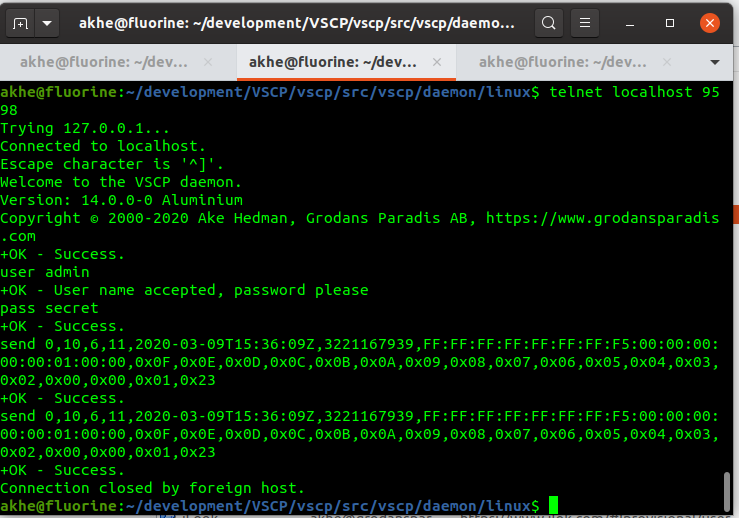Open the tab list dropdown arrow
Screen dimensions: 739x518
[715, 62]
